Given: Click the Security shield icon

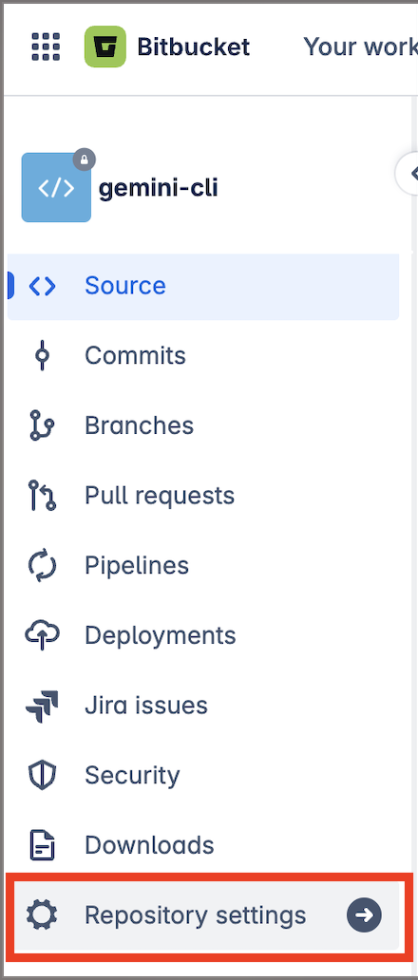Looking at the screenshot, I should pyautogui.click(x=43, y=776).
